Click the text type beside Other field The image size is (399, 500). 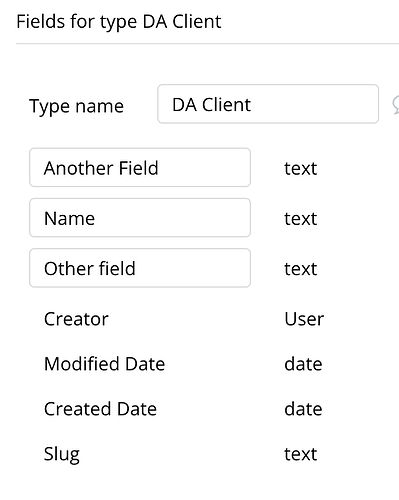point(300,269)
